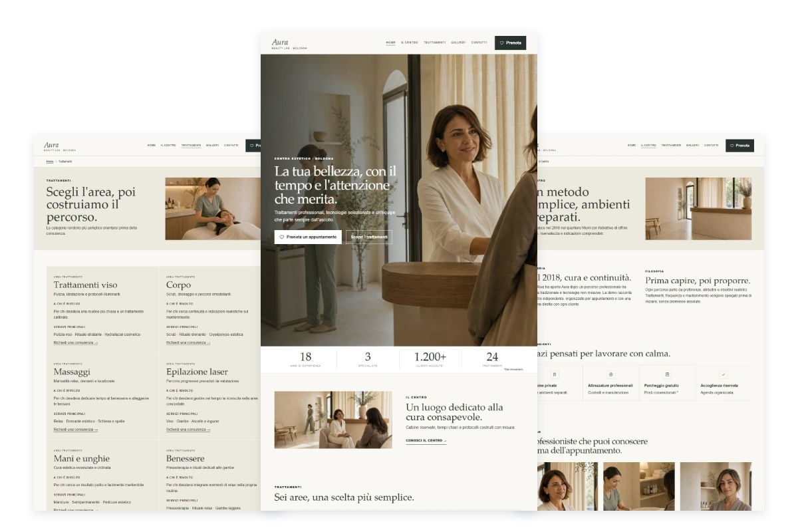The height and width of the screenshot is (532, 798).
Task: Open the first team member portrait on the right page
Action: [x=567, y=486]
